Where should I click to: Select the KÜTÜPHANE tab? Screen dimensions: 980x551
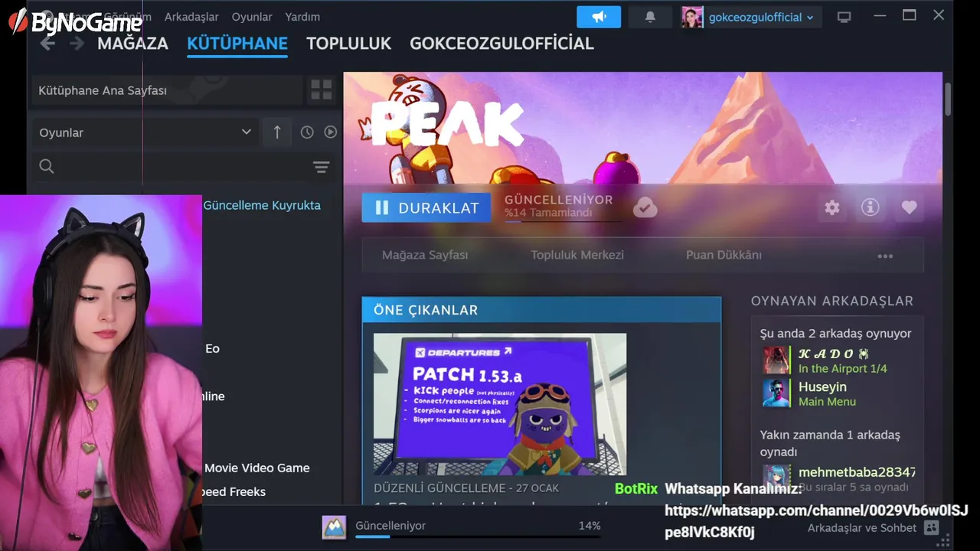click(237, 44)
